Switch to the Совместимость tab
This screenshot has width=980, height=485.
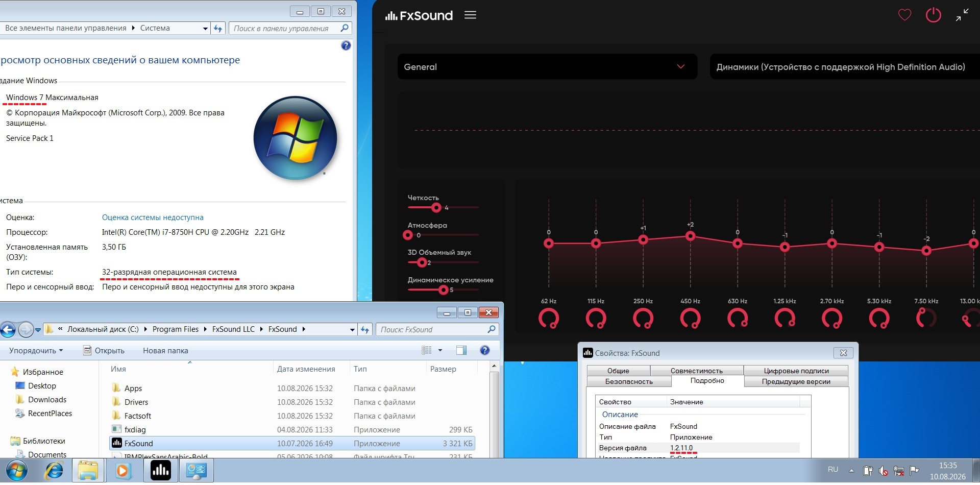697,371
